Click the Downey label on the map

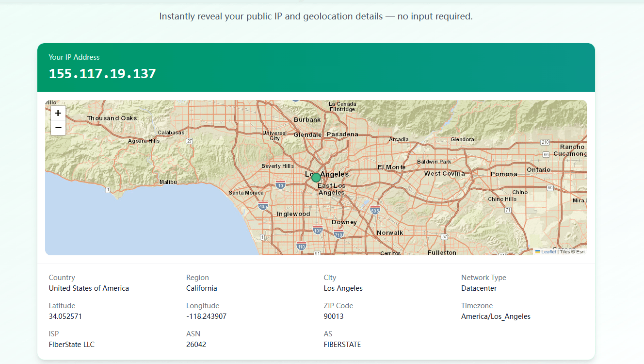344,222
